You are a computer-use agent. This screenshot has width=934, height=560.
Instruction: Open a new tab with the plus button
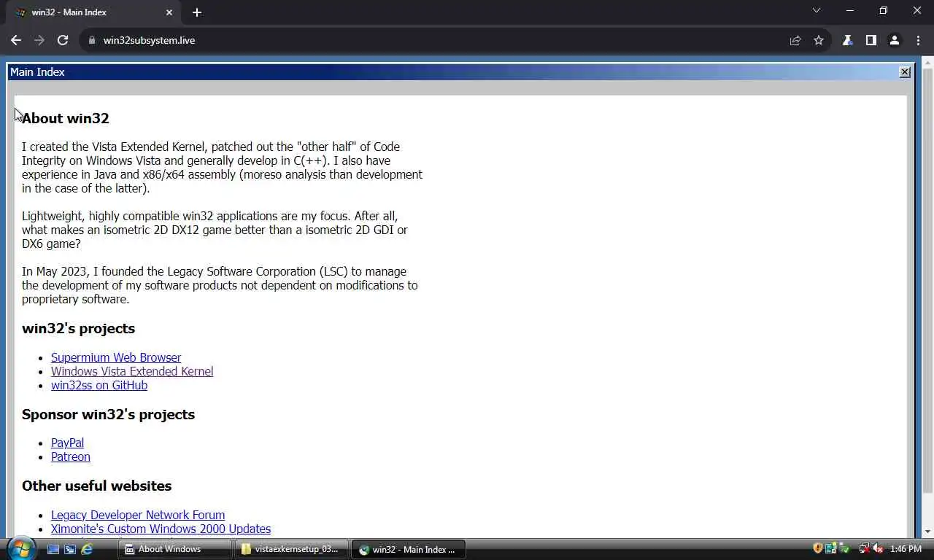click(x=197, y=12)
